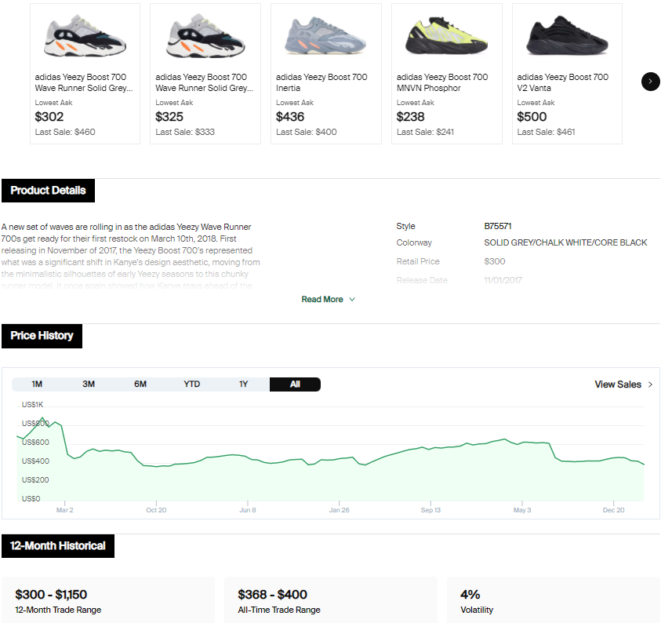Image resolution: width=672 pixels, height=623 pixels.
Task: Select the All price history range
Action: pyautogui.click(x=295, y=384)
